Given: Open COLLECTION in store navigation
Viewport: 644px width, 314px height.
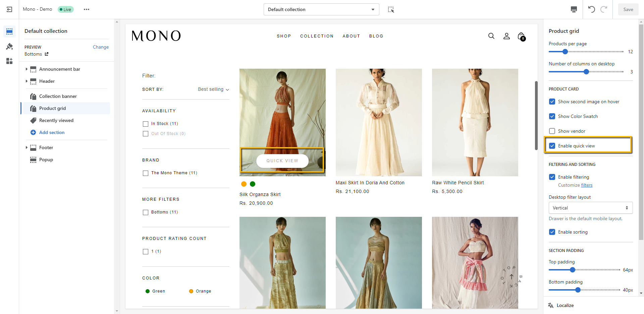Looking at the screenshot, I should (x=317, y=36).
